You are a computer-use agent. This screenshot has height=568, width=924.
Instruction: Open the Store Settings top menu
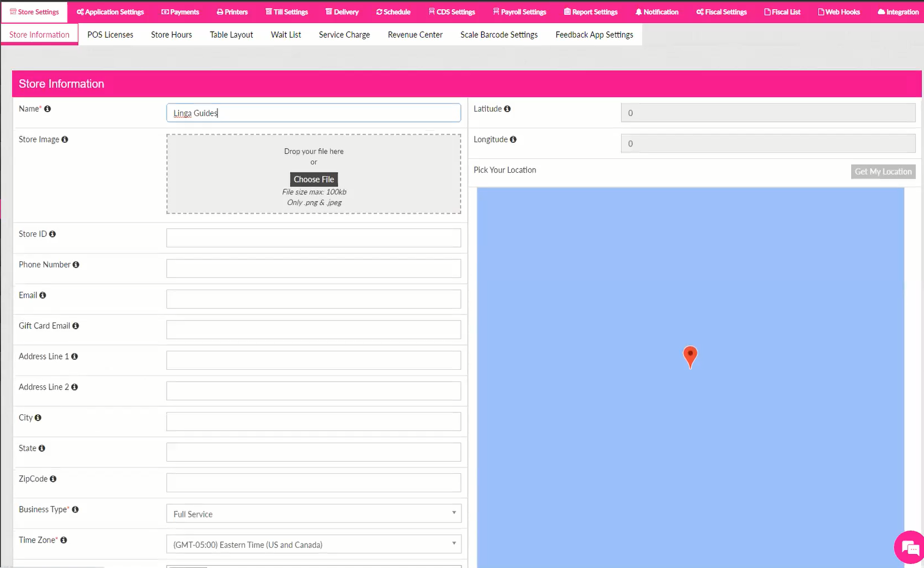[34, 12]
